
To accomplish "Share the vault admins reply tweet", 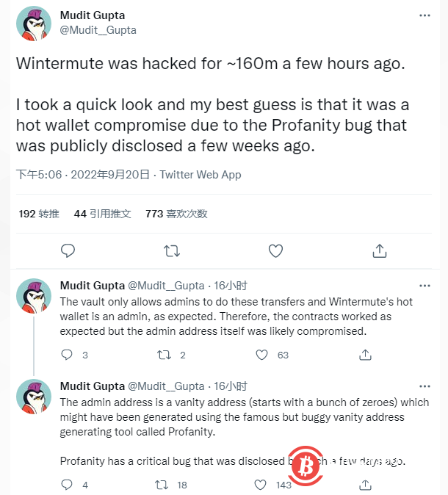I will coord(365,355).
